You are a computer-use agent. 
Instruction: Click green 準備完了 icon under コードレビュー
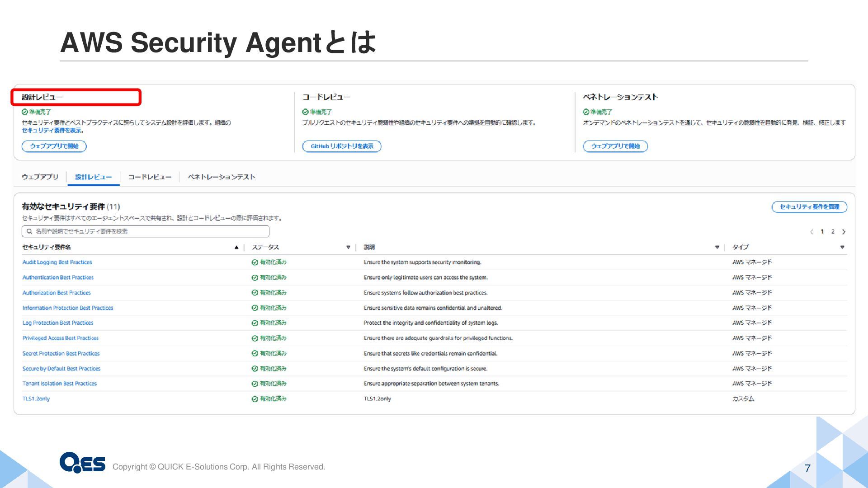[x=305, y=112]
